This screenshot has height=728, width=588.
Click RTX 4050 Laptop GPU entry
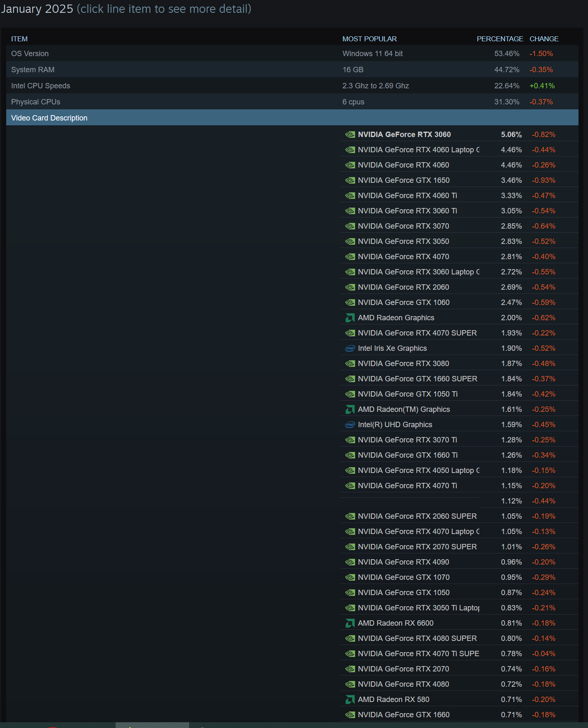(419, 470)
